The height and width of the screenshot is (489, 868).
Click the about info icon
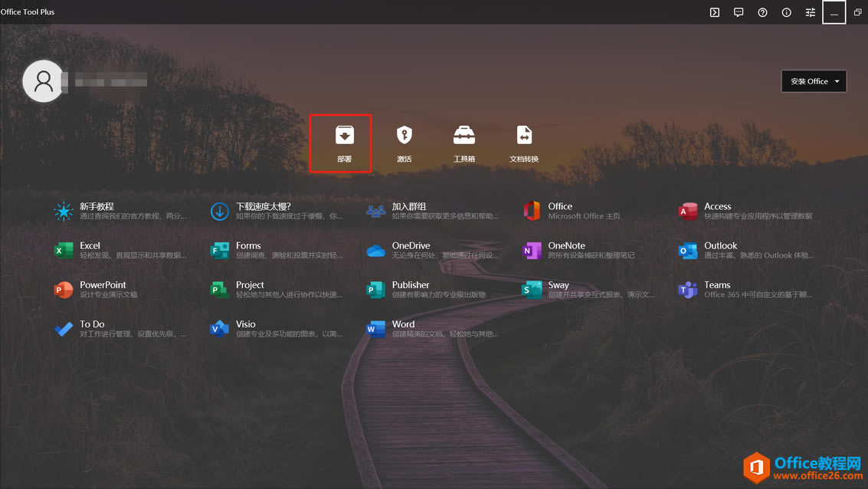tap(786, 12)
